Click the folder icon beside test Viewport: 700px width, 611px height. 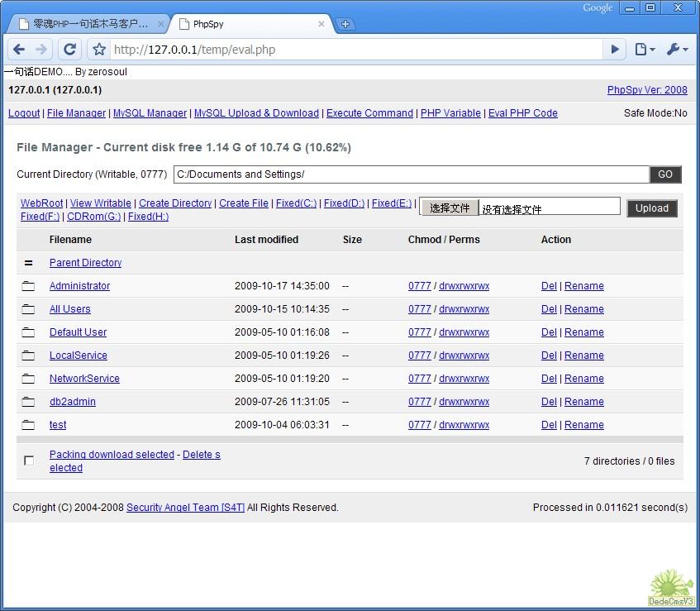coord(28,425)
